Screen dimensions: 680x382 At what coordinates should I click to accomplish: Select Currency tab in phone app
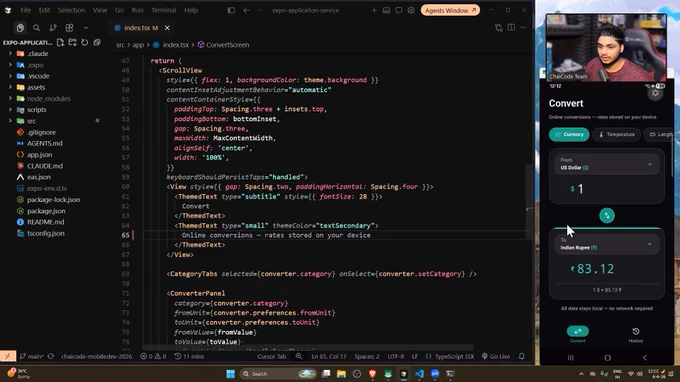(x=569, y=134)
